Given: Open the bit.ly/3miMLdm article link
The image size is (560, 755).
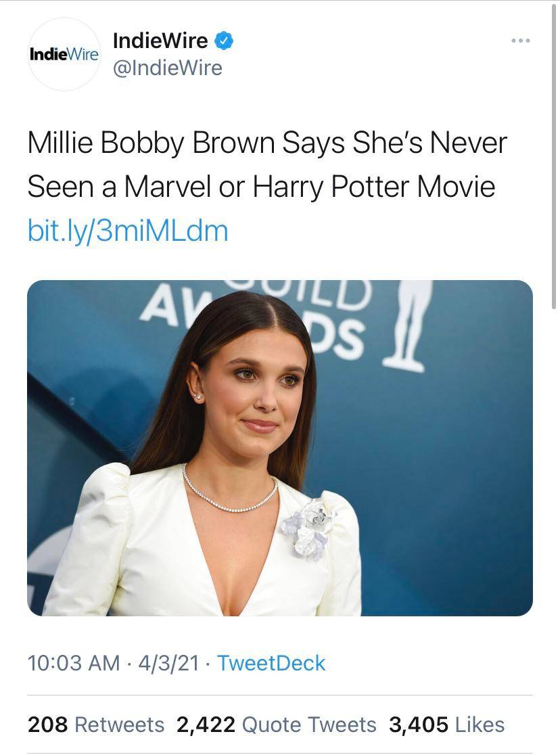Looking at the screenshot, I should tap(128, 231).
